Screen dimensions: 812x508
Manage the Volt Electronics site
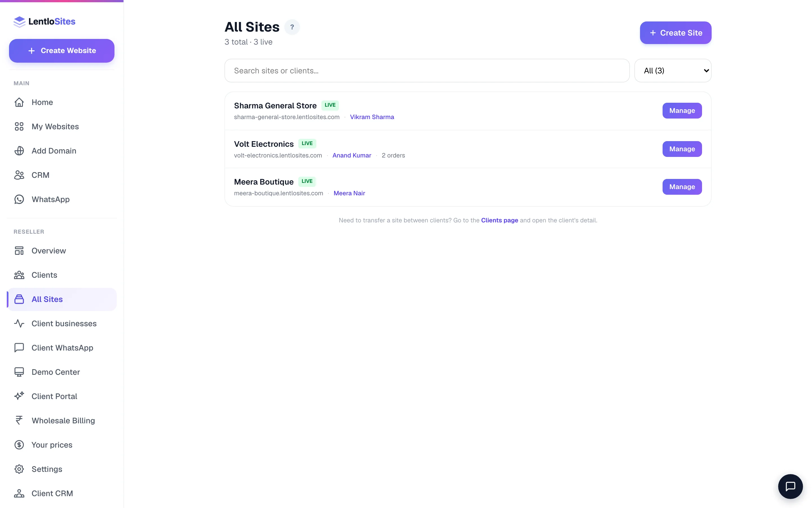(x=682, y=149)
